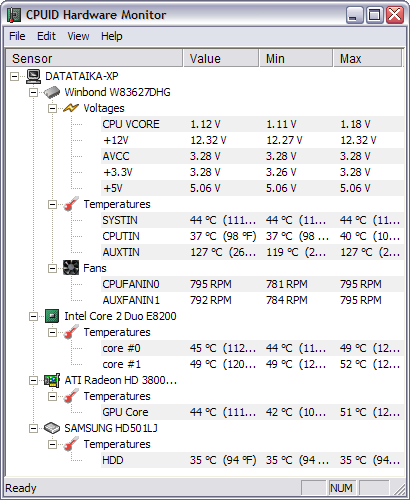Screen dimensions: 410x500
Task: Select the CPU VCORE row
Action: pyautogui.click(x=252, y=124)
